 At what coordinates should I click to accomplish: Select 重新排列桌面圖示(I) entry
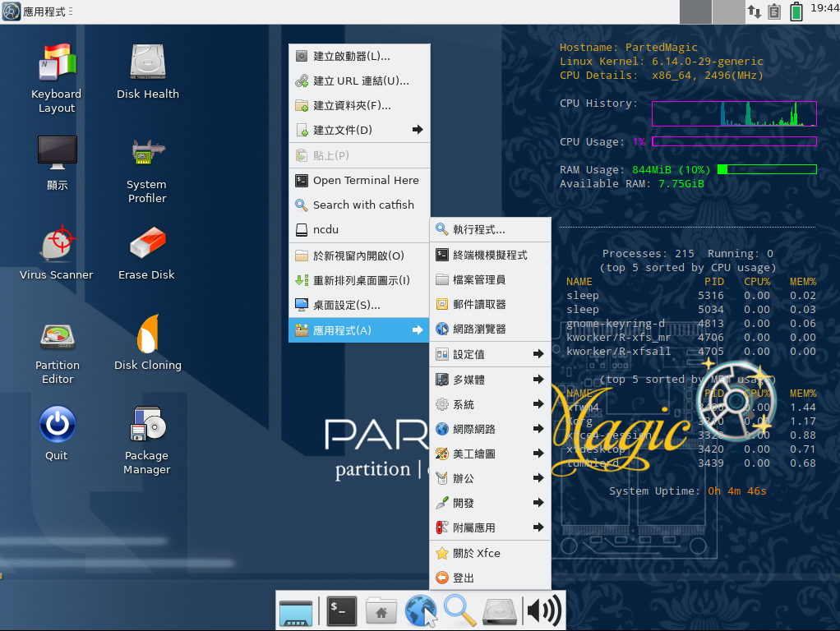point(359,280)
